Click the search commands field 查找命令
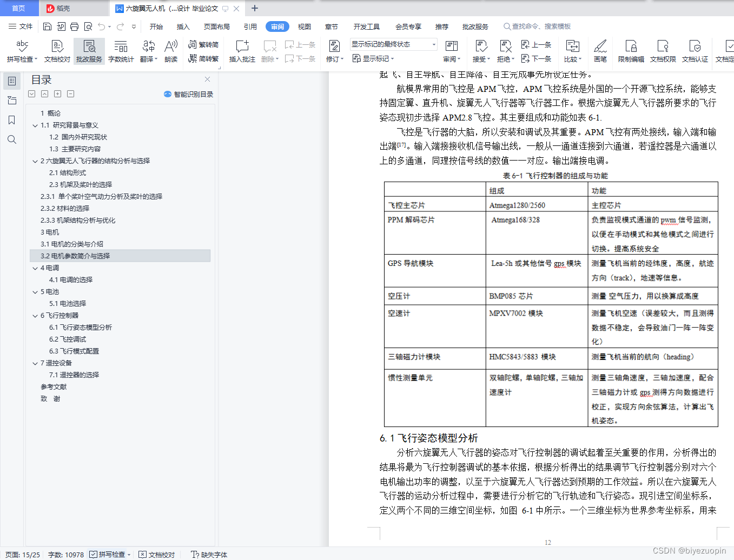Viewport: 734px width, 560px height. pyautogui.click(x=538, y=26)
